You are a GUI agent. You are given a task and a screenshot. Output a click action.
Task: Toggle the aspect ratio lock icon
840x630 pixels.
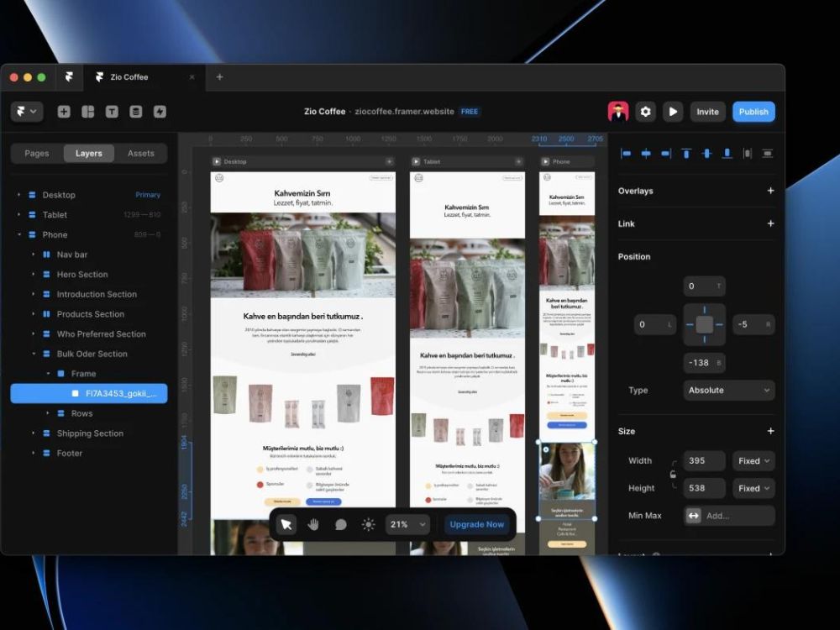(x=673, y=474)
